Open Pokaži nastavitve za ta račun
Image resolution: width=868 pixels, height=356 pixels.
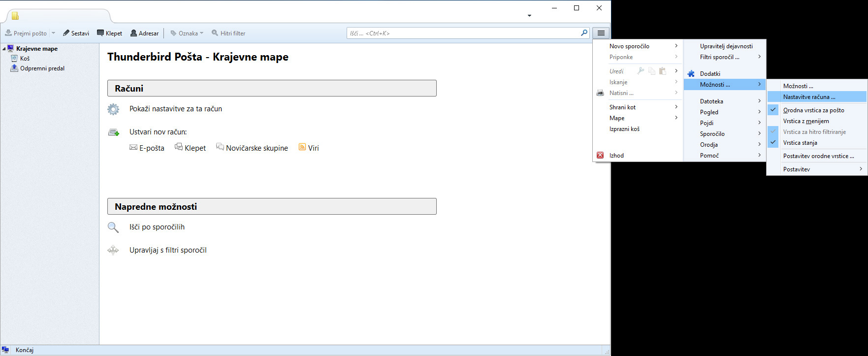(x=176, y=109)
